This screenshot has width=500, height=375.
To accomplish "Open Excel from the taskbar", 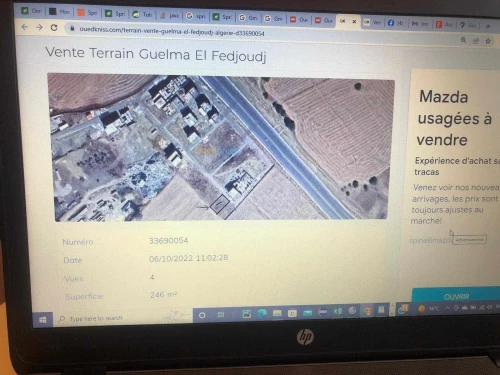I will pos(338,311).
